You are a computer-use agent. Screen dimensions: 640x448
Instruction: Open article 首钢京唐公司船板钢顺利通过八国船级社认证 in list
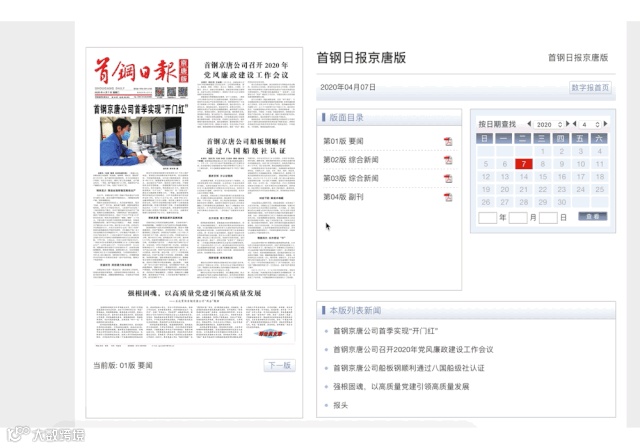[x=409, y=368]
